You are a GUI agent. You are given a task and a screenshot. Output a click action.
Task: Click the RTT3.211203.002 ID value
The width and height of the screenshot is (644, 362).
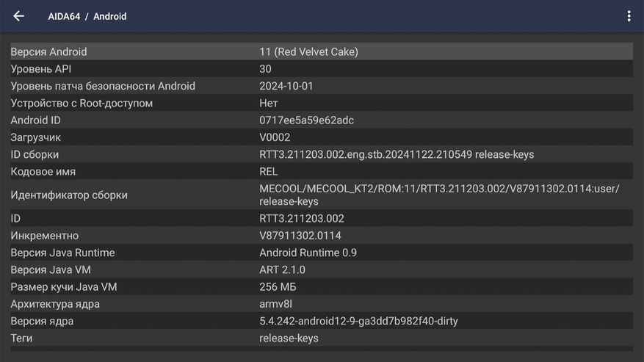302,219
